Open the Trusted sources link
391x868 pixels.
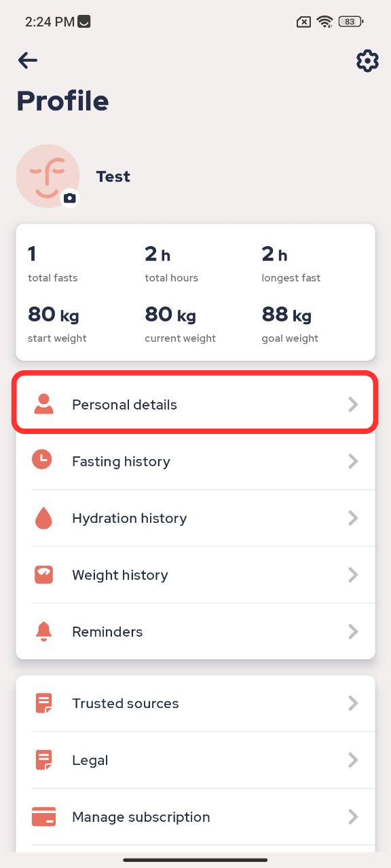pyautogui.click(x=195, y=703)
